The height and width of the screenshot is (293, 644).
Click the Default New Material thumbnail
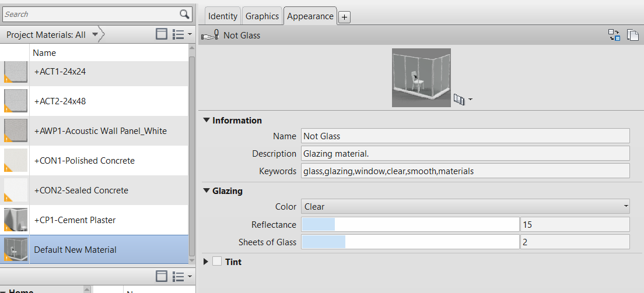click(16, 249)
